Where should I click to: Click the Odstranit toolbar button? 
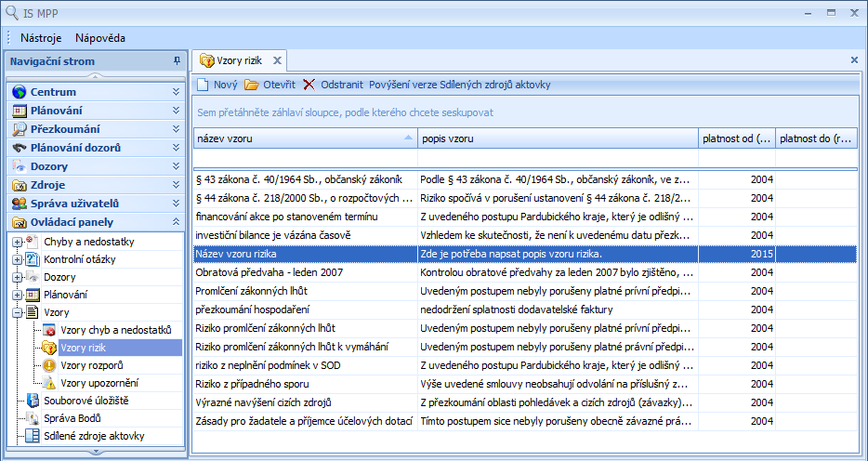[334, 85]
